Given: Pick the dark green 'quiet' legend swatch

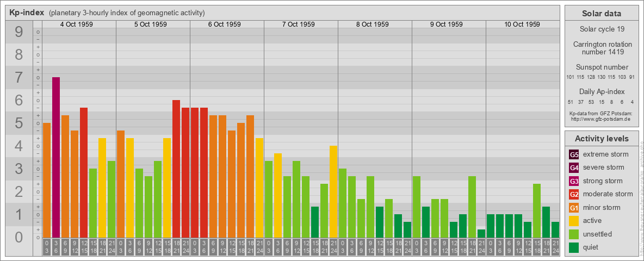Looking at the screenshot, I should coord(574,247).
